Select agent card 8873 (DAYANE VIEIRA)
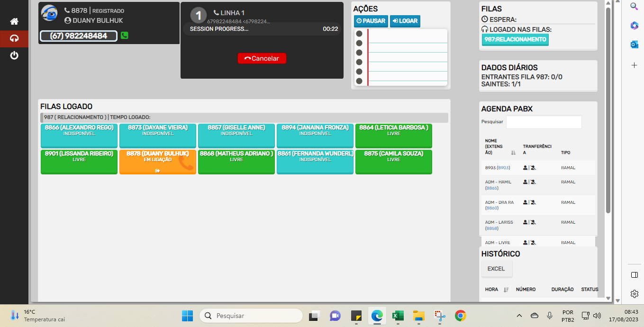This screenshot has height=327, width=644. [158, 136]
